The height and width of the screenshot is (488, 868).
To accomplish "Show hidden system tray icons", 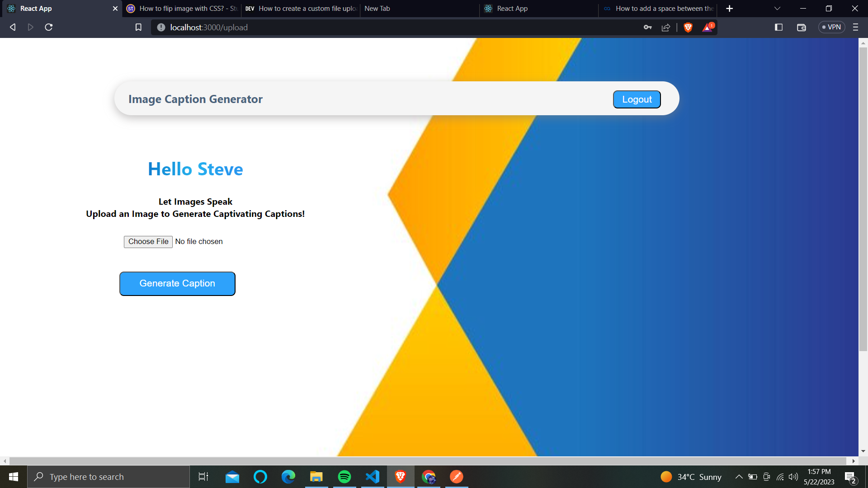I will tap(739, 477).
